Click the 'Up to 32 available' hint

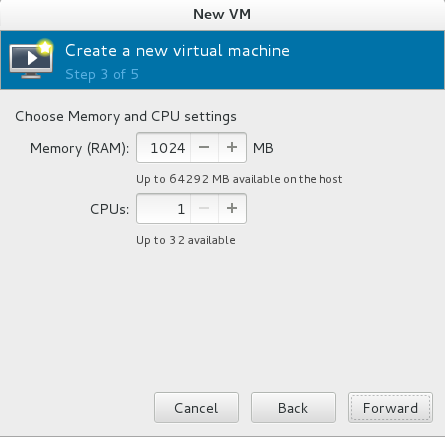[x=186, y=240]
